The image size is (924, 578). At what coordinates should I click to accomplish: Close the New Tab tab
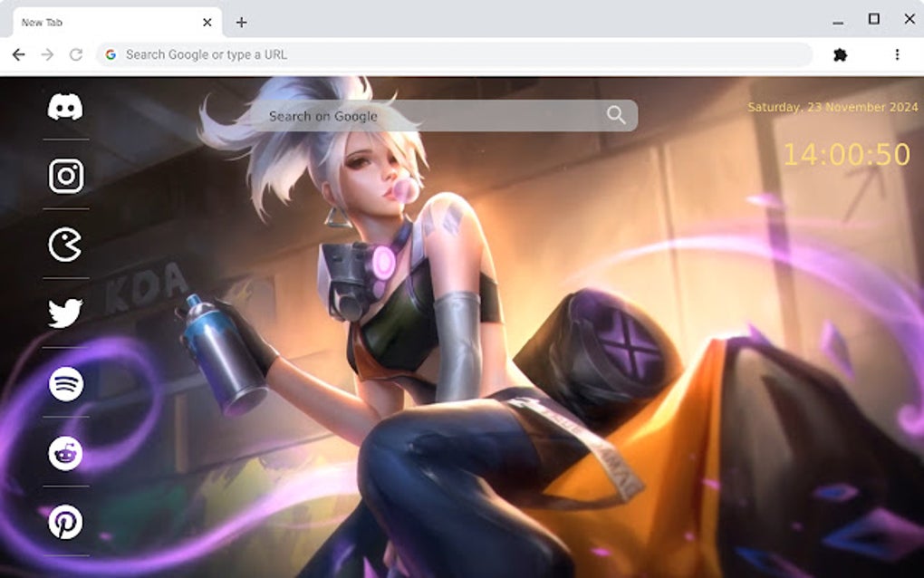coord(207,22)
